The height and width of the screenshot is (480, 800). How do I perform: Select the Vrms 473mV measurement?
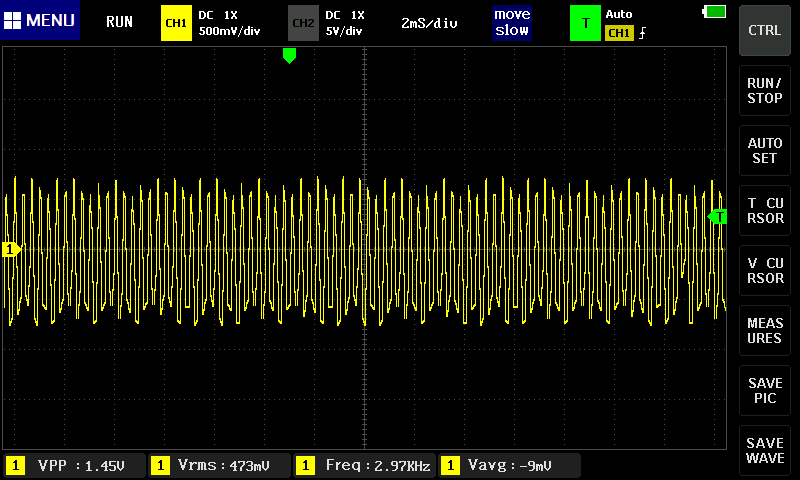pos(220,465)
